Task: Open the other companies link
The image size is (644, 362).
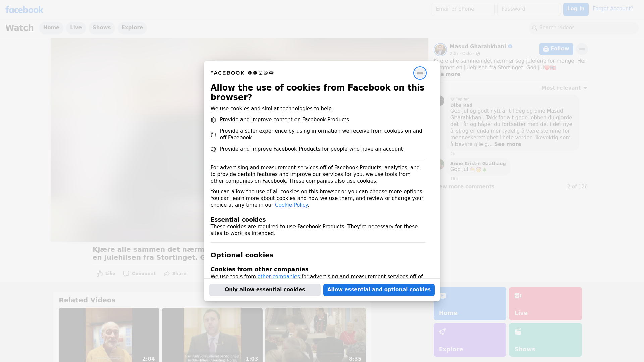Action: [278, 277]
